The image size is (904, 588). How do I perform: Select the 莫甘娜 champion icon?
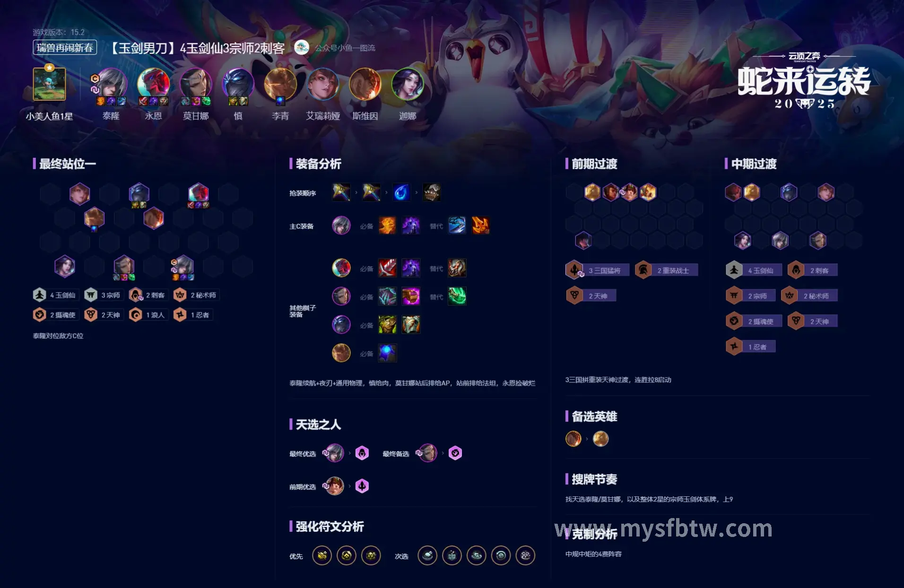coord(196,84)
